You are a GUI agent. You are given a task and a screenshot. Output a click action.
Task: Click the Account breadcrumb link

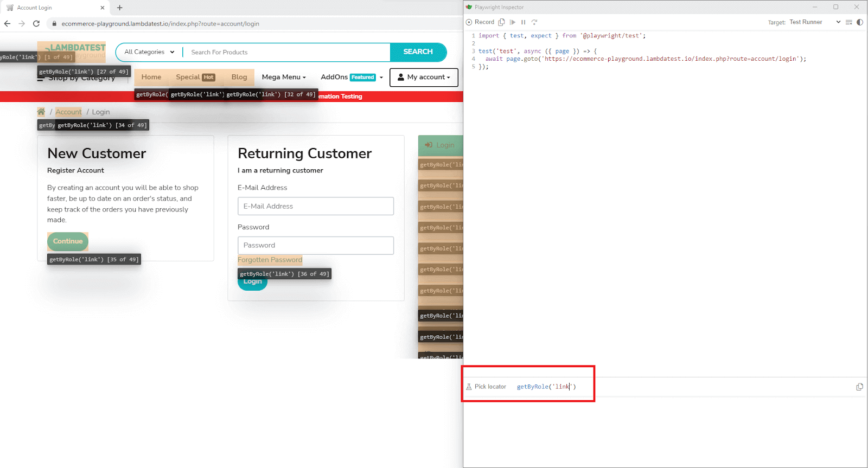point(68,112)
